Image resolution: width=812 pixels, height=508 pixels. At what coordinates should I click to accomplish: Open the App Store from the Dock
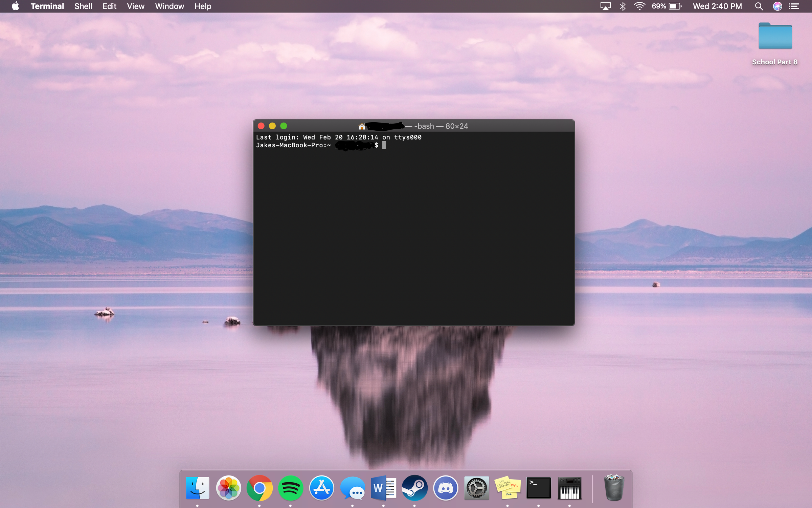pyautogui.click(x=321, y=488)
